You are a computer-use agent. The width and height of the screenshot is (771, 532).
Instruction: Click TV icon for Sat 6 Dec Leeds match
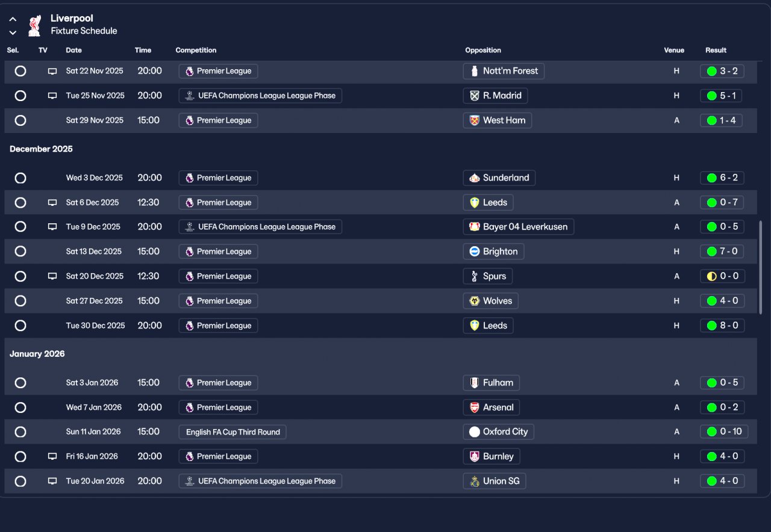coord(52,203)
